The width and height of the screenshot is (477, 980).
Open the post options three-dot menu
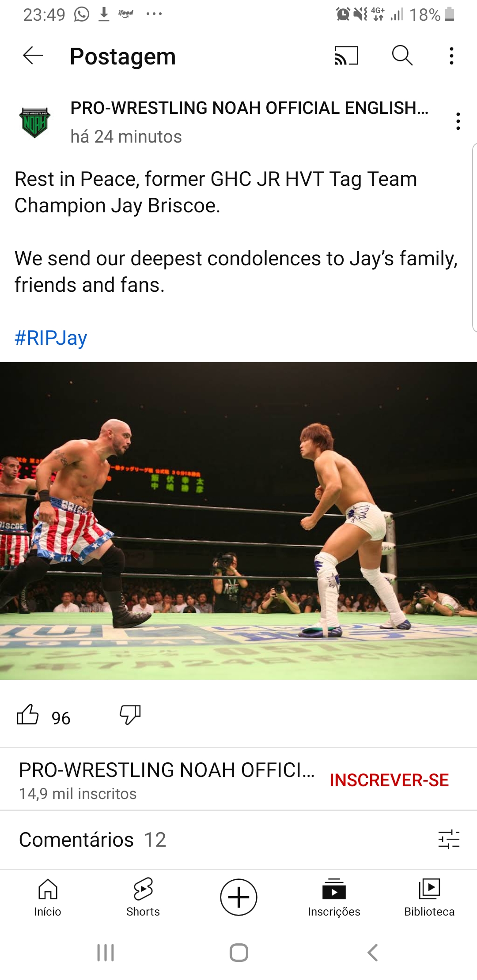[x=458, y=121]
